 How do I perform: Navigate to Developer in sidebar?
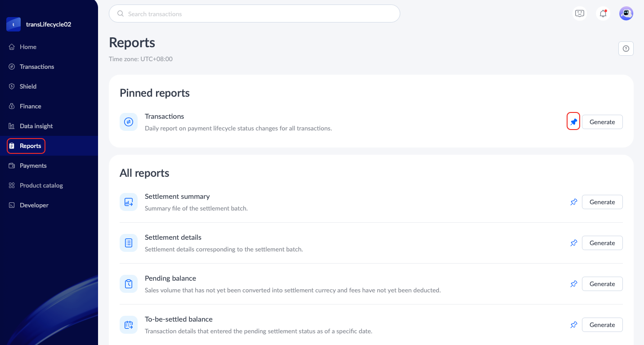pos(34,205)
